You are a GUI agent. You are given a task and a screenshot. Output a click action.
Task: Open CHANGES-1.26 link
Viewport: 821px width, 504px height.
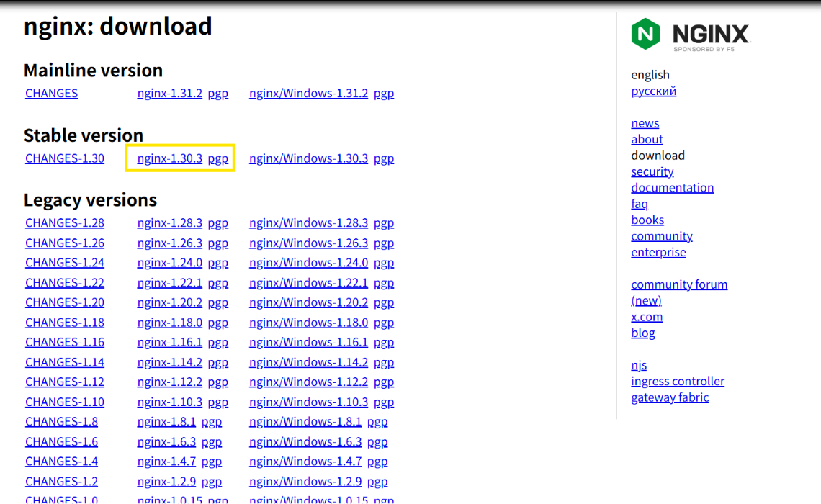click(x=65, y=243)
